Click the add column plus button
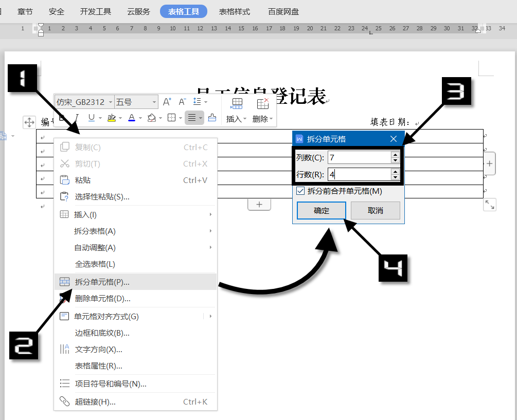The width and height of the screenshot is (517, 420). coord(490,163)
